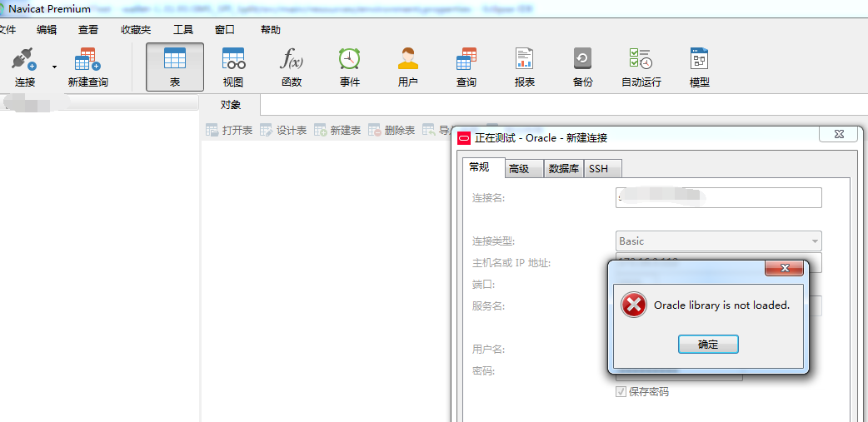This screenshot has width=868, height=422.
Task: Click the 服务名 label
Action: pos(488,305)
